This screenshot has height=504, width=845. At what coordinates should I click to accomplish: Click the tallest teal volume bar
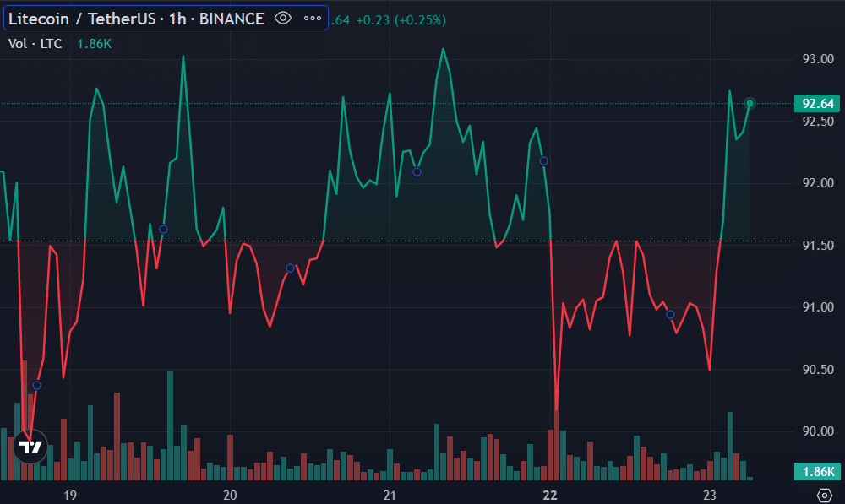[x=171, y=426]
